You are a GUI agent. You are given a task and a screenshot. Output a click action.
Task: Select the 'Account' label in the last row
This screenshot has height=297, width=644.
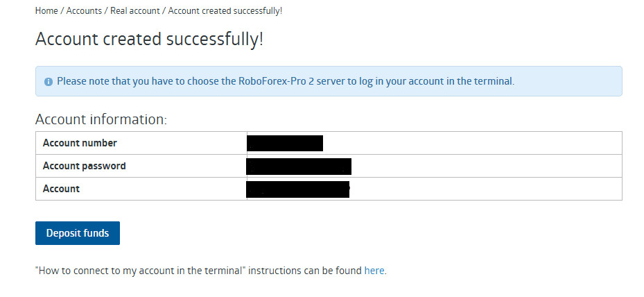pyautogui.click(x=61, y=189)
